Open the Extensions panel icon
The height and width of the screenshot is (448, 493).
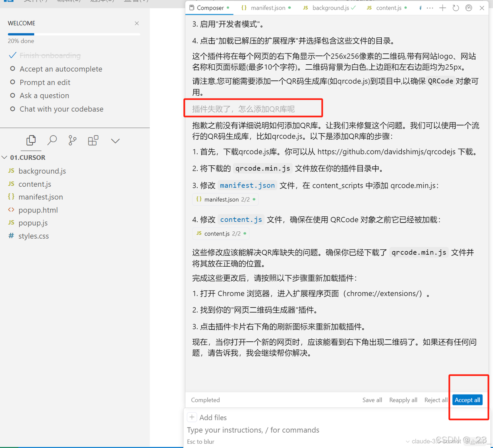93,140
